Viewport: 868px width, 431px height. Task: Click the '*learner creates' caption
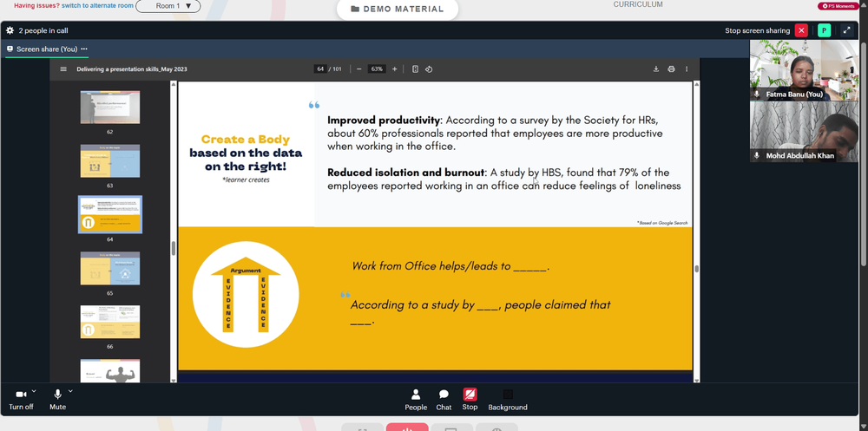click(246, 180)
